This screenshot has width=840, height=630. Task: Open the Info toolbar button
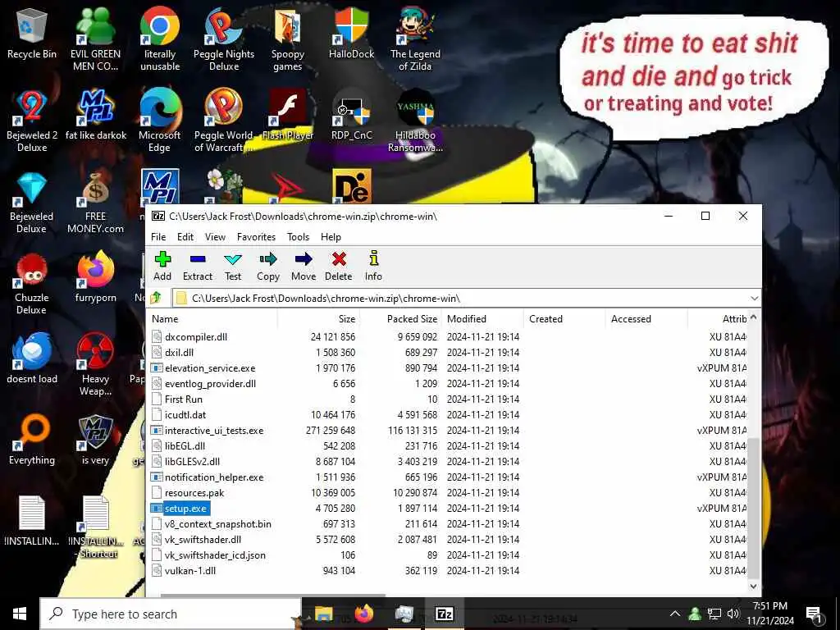(373, 267)
